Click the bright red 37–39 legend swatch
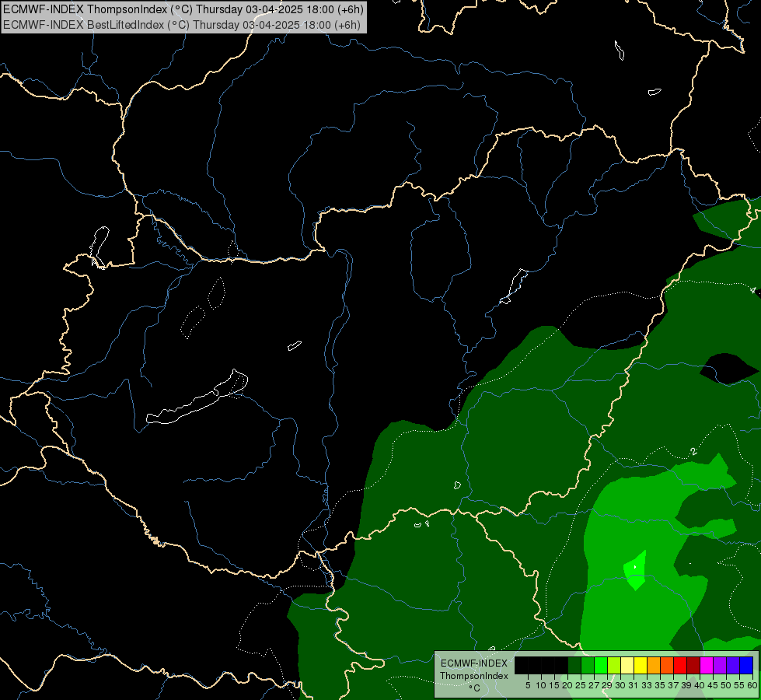The image size is (761, 700). click(680, 665)
